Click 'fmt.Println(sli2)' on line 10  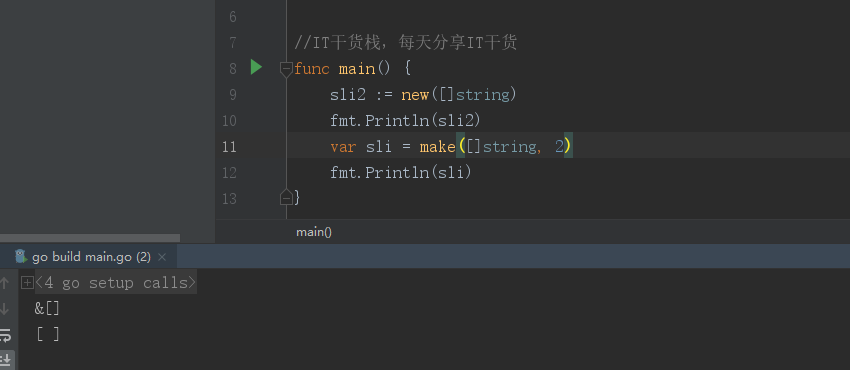pyautogui.click(x=405, y=120)
